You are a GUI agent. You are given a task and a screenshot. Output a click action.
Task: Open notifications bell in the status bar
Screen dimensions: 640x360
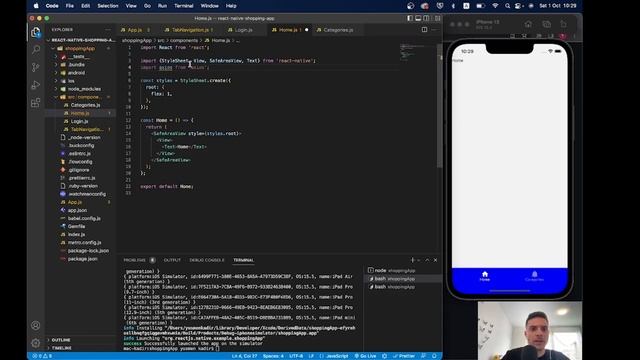click(x=434, y=356)
